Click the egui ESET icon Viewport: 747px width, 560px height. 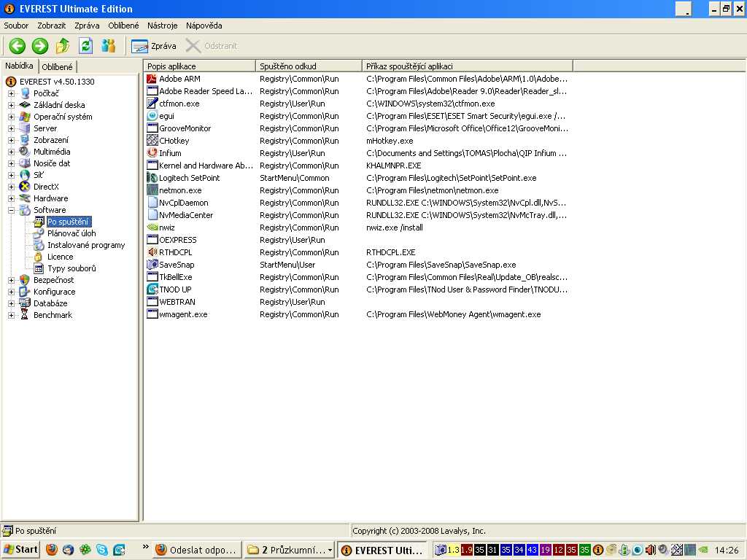pos(152,116)
